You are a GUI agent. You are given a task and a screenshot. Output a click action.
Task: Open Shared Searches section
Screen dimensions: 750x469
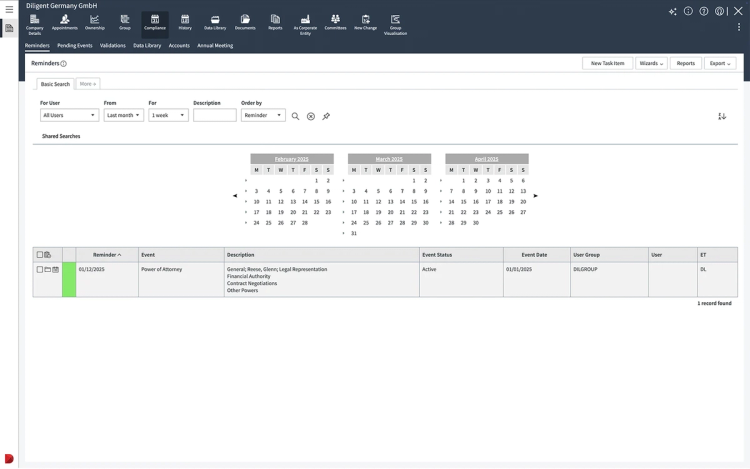point(61,136)
